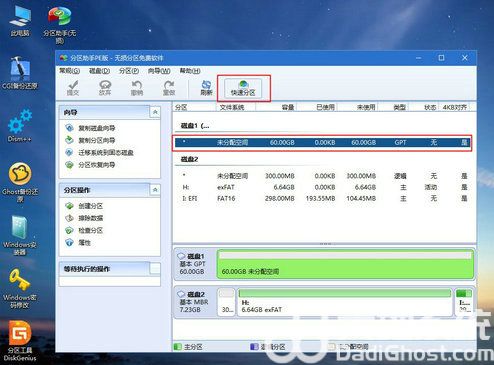The width and height of the screenshot is (494, 365).
Task: Open Ghost备份还原 desktop icon
Action: [20, 182]
